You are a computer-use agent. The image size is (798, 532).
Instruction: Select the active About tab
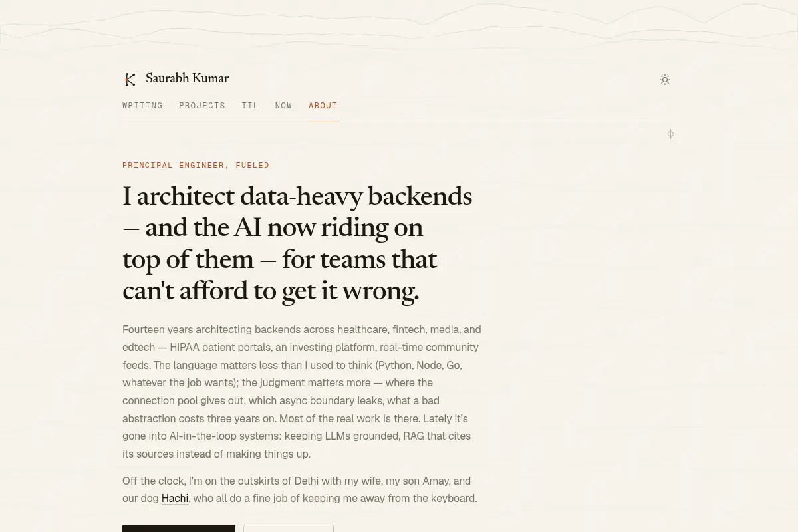click(323, 106)
